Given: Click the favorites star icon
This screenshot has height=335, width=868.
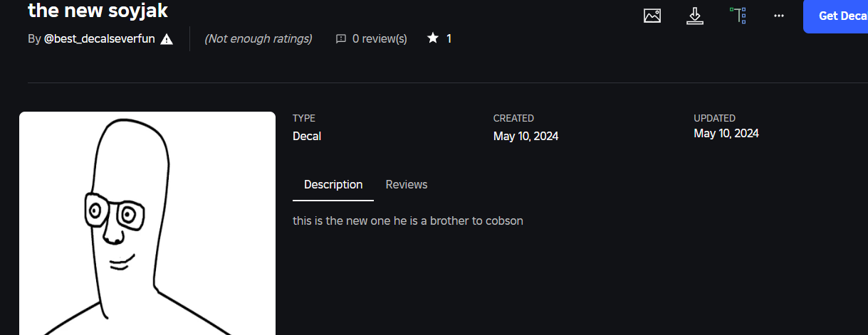Looking at the screenshot, I should pos(432,38).
